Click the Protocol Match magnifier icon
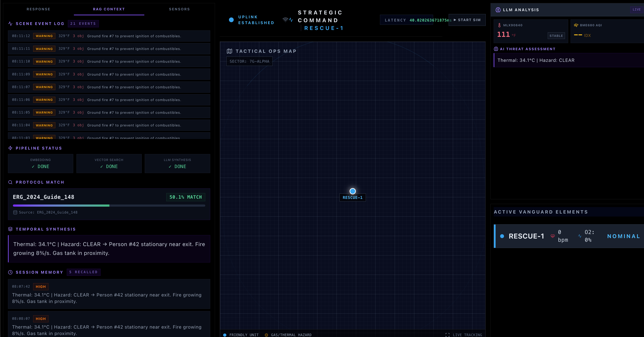The image size is (644, 337). [10, 182]
